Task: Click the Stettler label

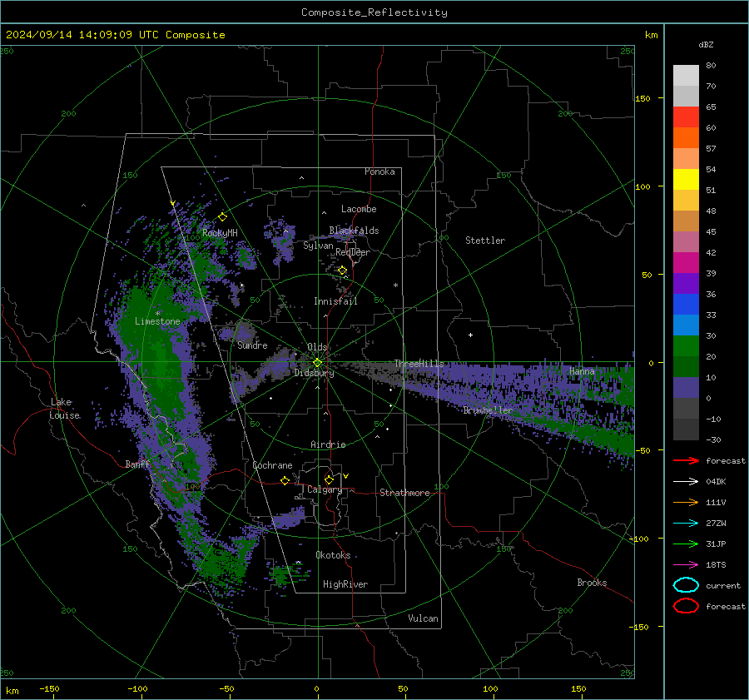Action: pos(485,241)
